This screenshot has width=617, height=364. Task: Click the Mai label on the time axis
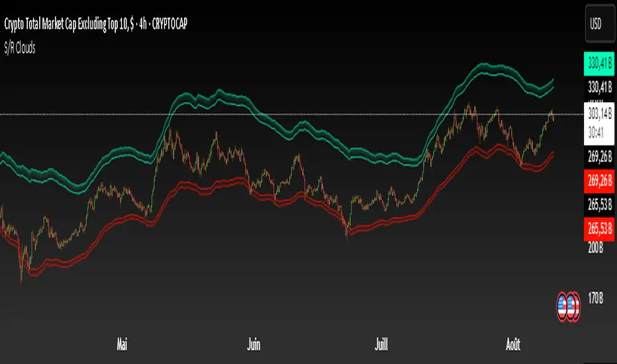[x=122, y=345]
